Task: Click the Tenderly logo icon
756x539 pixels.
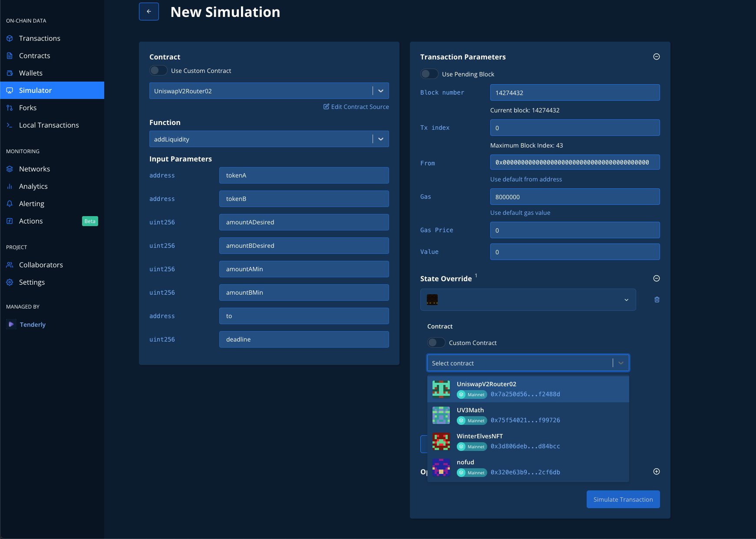Action: 11,324
